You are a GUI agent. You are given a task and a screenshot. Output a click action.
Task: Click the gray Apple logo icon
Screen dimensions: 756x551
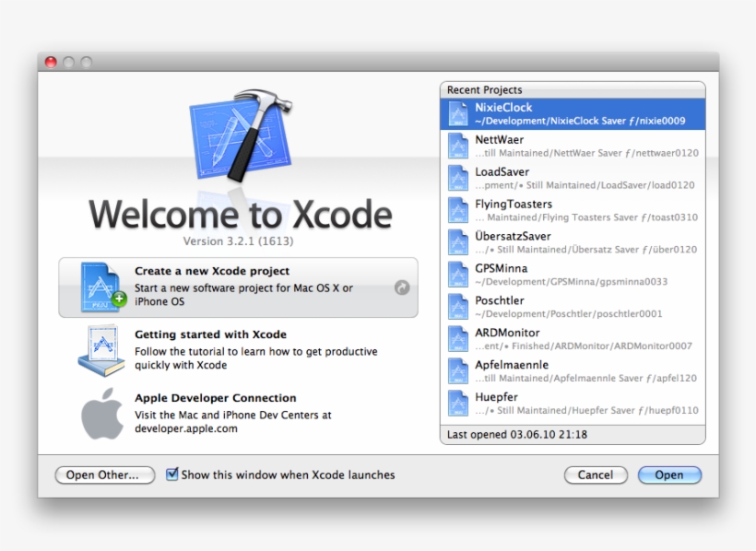point(101,414)
